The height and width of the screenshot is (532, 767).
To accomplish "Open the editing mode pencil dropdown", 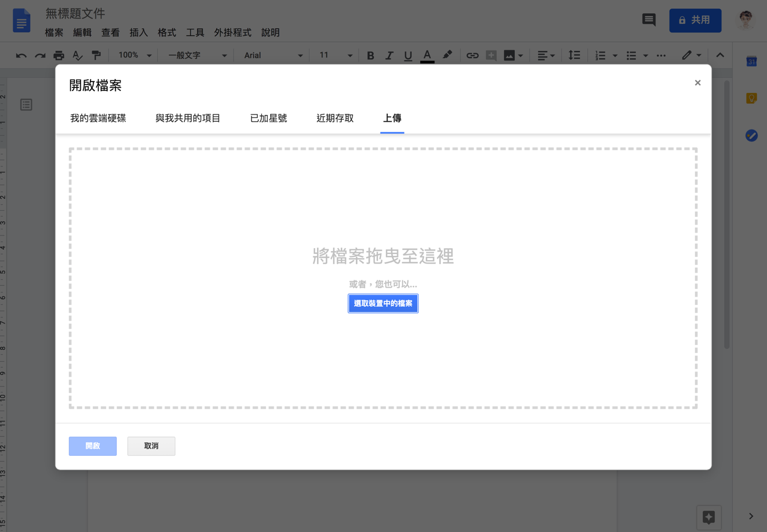I will coord(691,55).
